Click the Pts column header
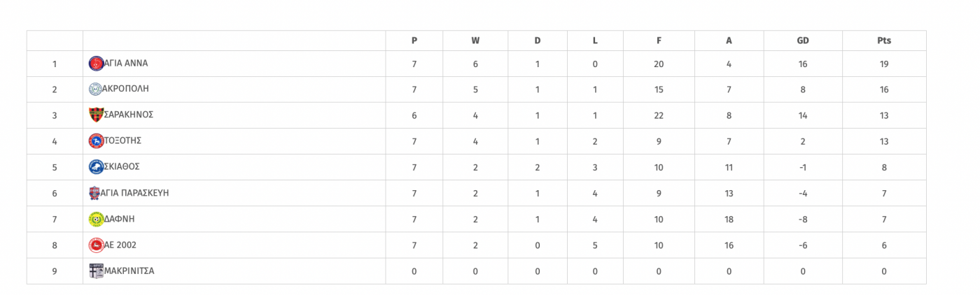 click(884, 41)
